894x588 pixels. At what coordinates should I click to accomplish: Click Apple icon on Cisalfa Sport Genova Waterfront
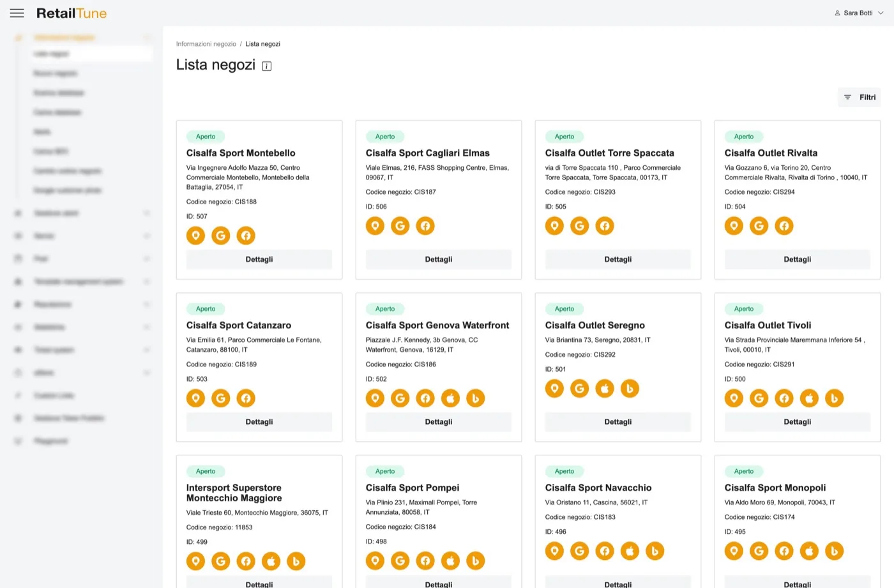450,398
